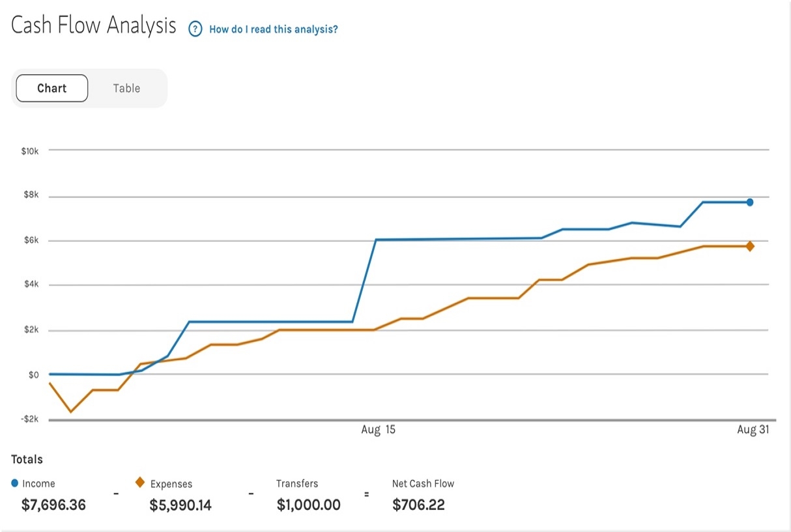
Task: Click the question mark help icon
Action: pyautogui.click(x=195, y=29)
